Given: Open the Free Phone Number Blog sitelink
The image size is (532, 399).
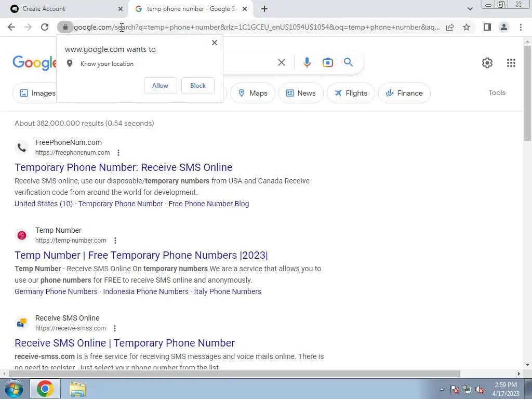Looking at the screenshot, I should [209, 204].
